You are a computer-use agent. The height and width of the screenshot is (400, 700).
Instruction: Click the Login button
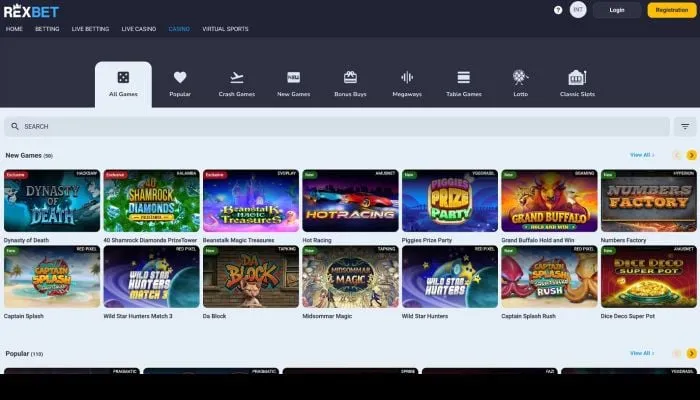617,10
